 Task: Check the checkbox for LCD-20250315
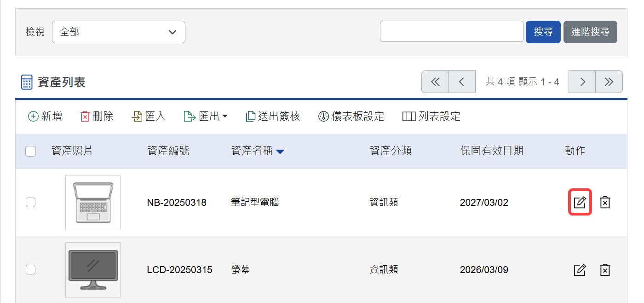point(30,270)
